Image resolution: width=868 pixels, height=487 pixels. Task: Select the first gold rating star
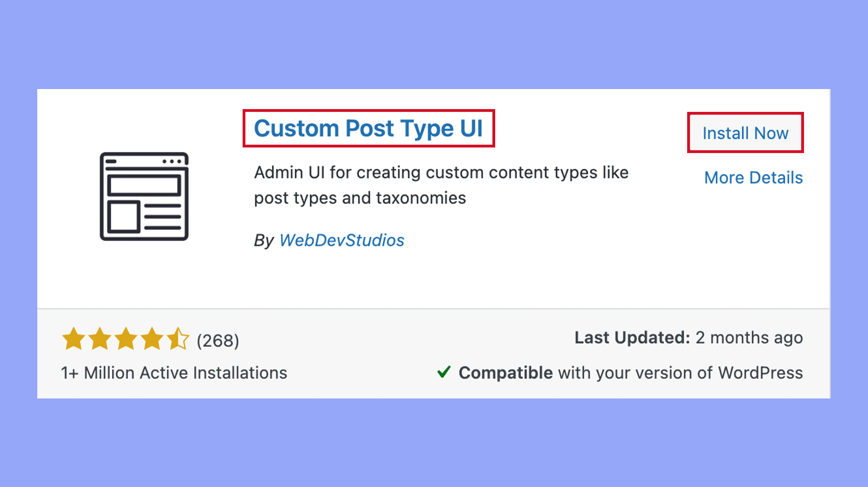(x=73, y=338)
